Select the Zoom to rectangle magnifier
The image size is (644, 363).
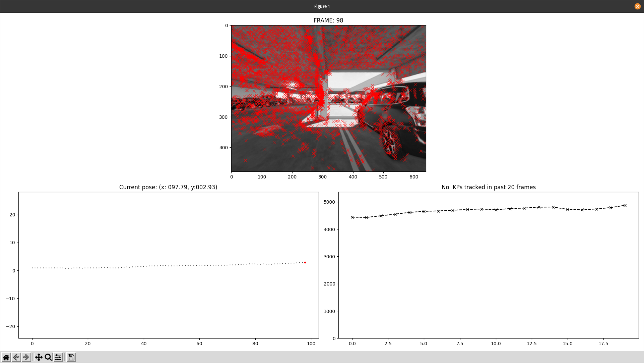coord(48,357)
